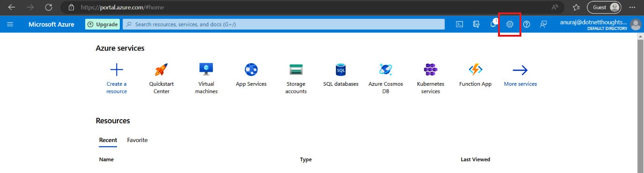The width and height of the screenshot is (644, 173).
Task: Click the More services arrow icon
Action: coord(520,70)
